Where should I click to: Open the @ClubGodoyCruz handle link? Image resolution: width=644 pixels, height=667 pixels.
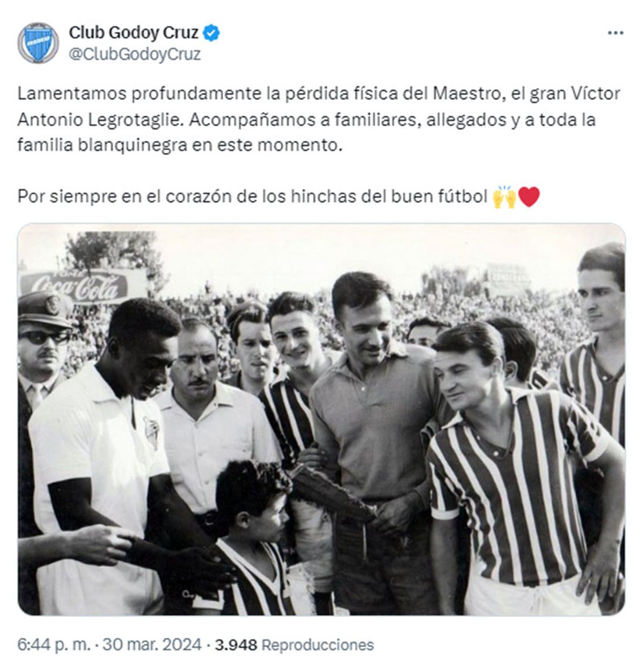[135, 54]
